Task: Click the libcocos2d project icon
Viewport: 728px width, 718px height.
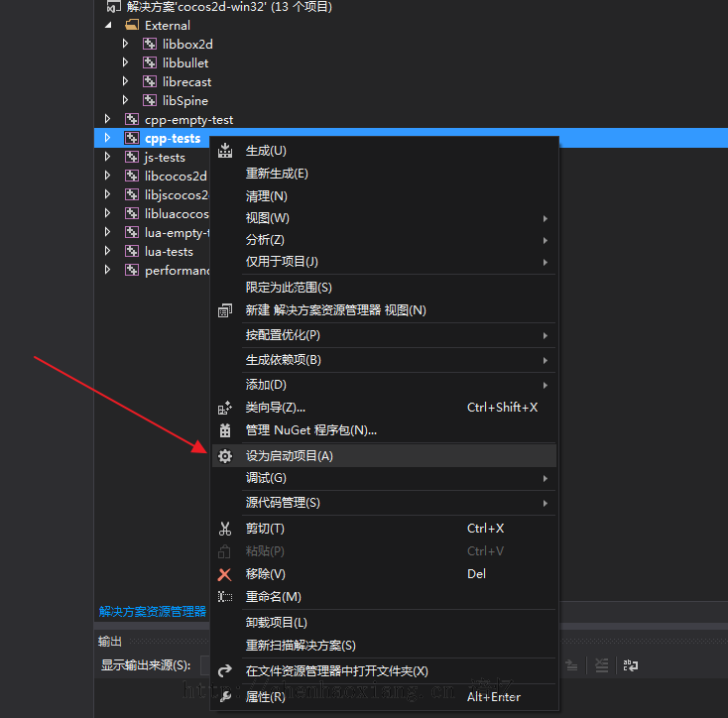Action: coord(132,176)
